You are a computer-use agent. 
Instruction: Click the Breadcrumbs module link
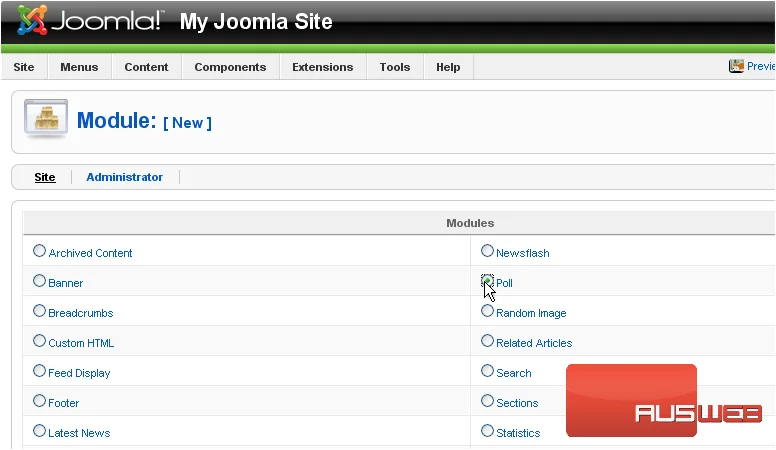point(81,313)
